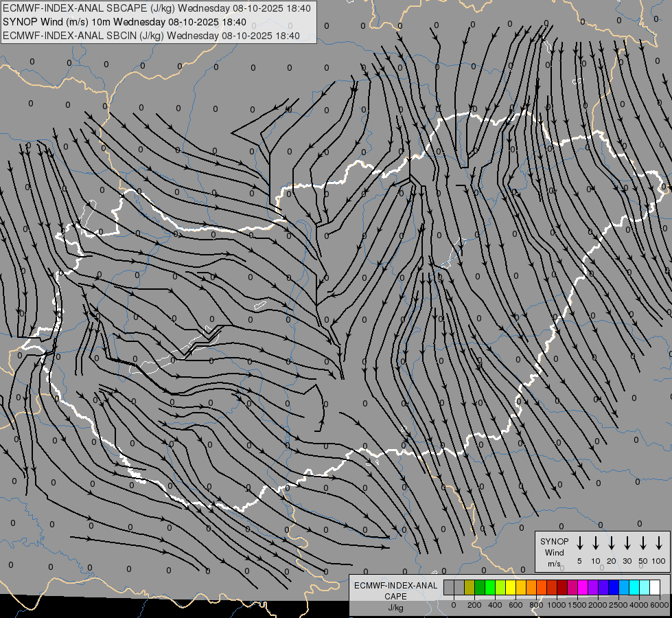Select the 200 tick label on CAPE scale

(x=474, y=605)
